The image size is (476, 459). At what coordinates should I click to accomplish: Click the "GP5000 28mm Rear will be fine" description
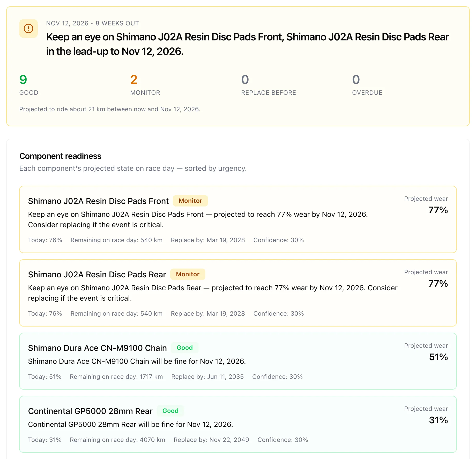point(130,424)
